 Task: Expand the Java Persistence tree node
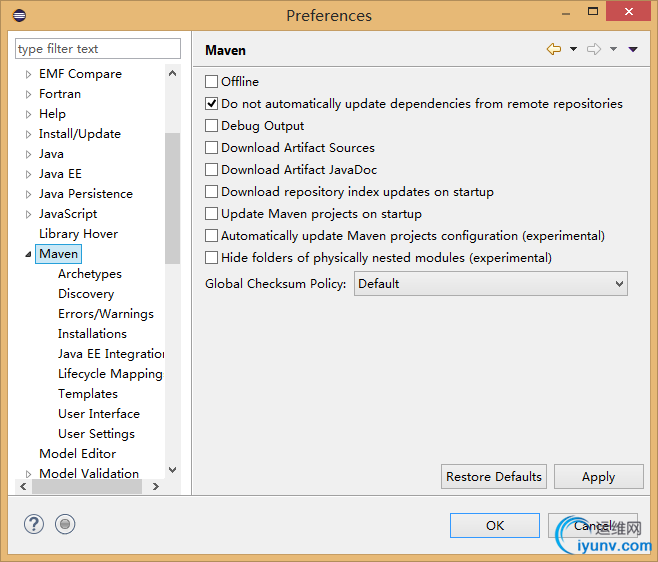tap(28, 194)
